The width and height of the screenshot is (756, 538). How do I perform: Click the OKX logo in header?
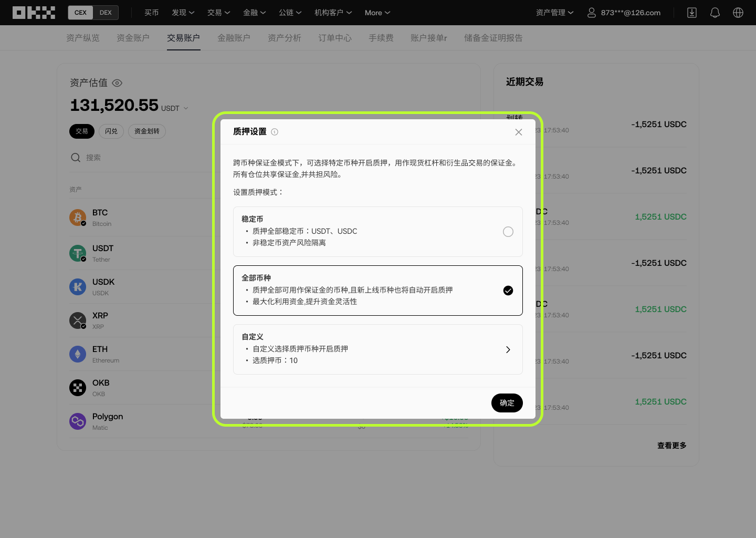pyautogui.click(x=34, y=13)
